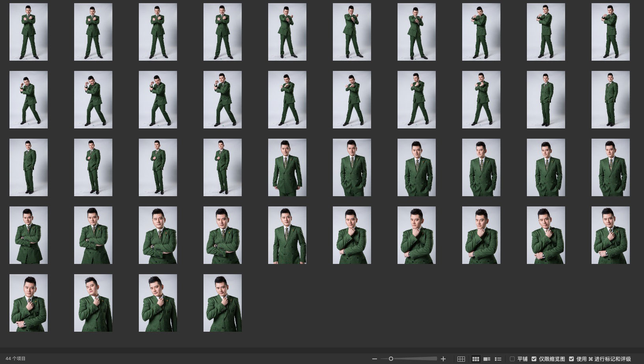This screenshot has height=364, width=644.
Task: Click the thumbnail size slider handle
Action: (391, 359)
